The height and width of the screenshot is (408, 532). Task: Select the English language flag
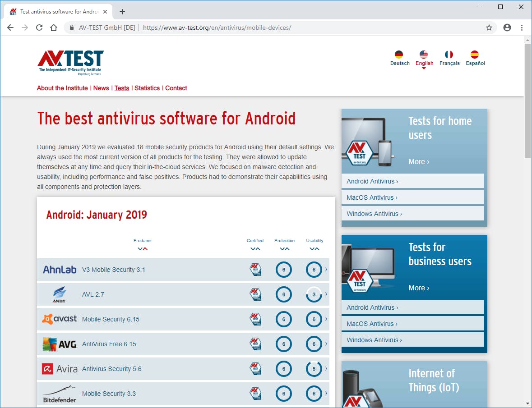[424, 54]
